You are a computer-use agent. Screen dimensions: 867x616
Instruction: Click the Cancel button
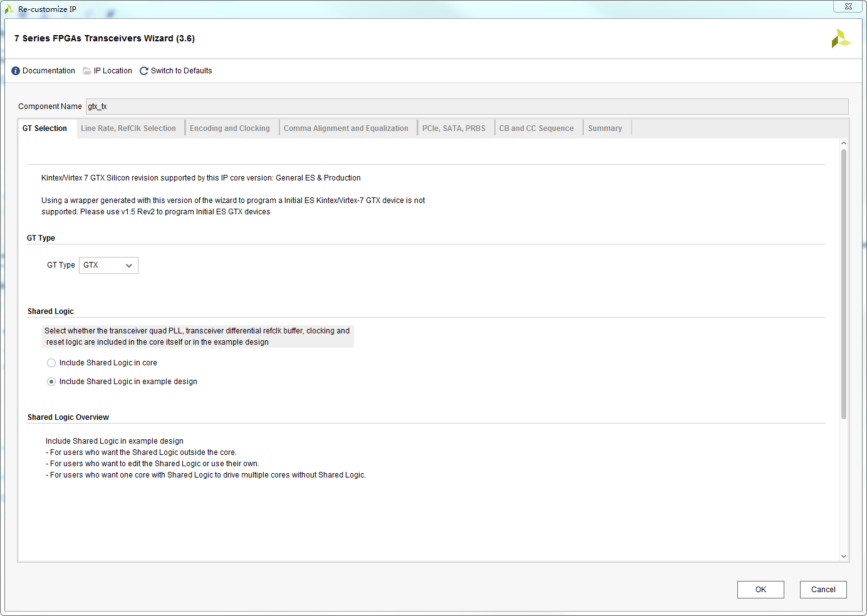(x=823, y=590)
